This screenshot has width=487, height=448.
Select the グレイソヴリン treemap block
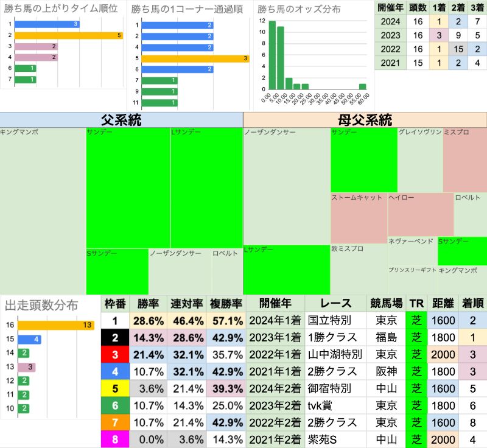[419, 159]
